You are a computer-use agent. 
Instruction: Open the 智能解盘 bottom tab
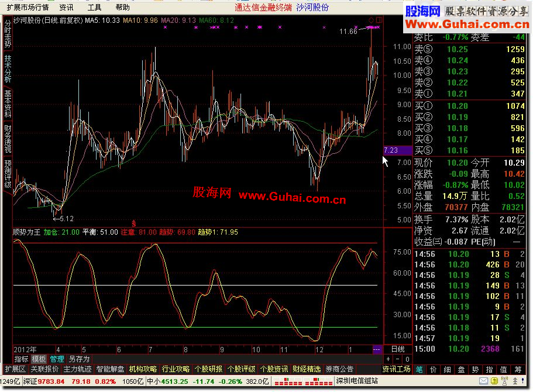tap(110, 369)
